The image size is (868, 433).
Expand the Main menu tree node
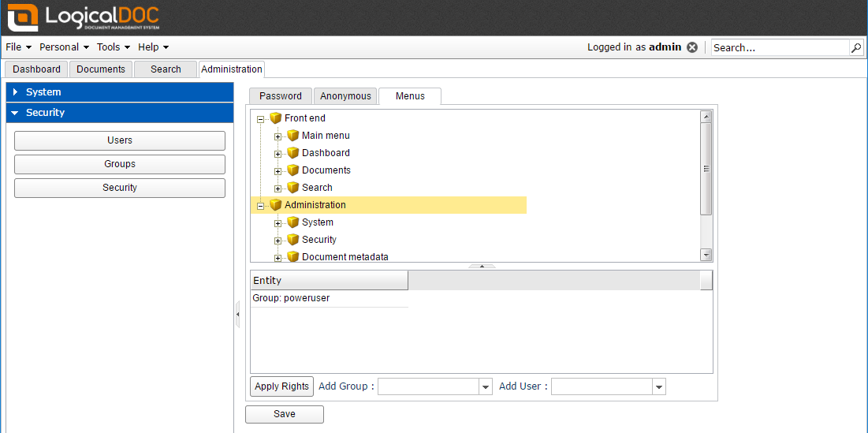coord(278,136)
